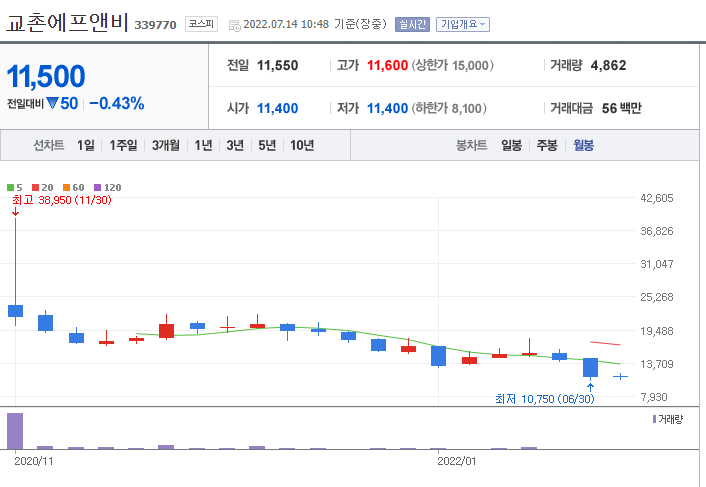
Task: Click the 최저 10,750 (06/30) label
Action: 545,399
